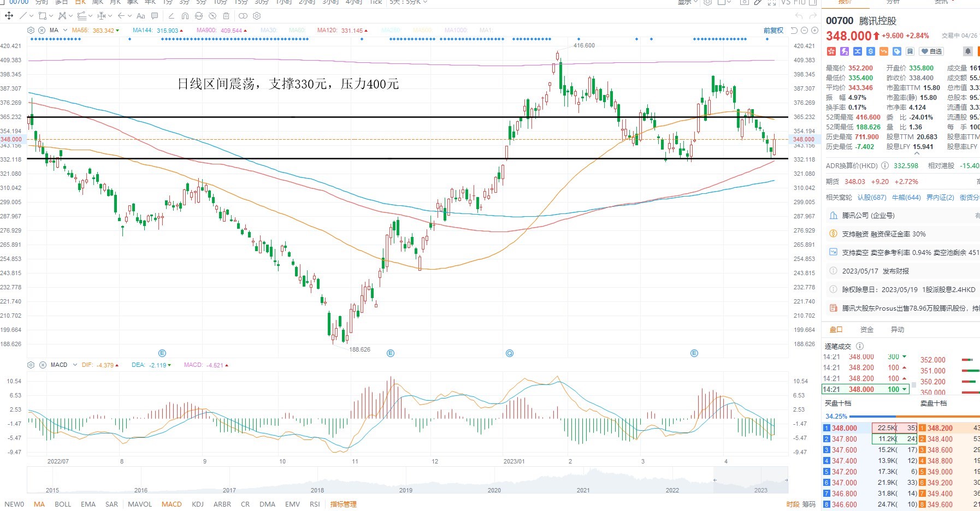
Task: Click the purple lightning level-2 icon
Action: [x=845, y=51]
